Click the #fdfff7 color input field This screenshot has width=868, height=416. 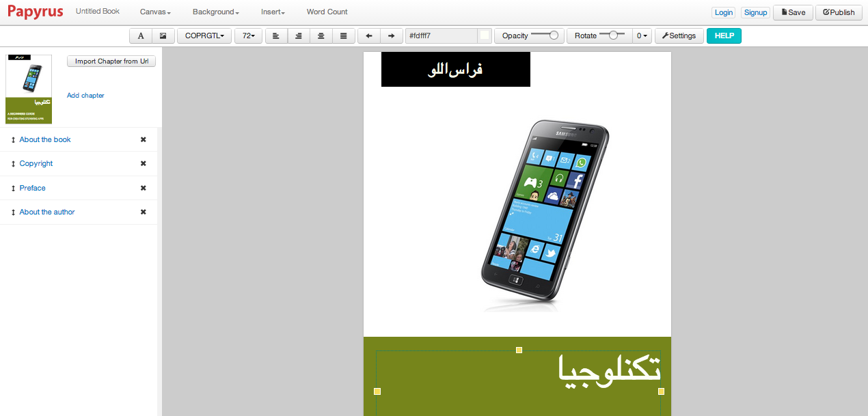point(442,36)
